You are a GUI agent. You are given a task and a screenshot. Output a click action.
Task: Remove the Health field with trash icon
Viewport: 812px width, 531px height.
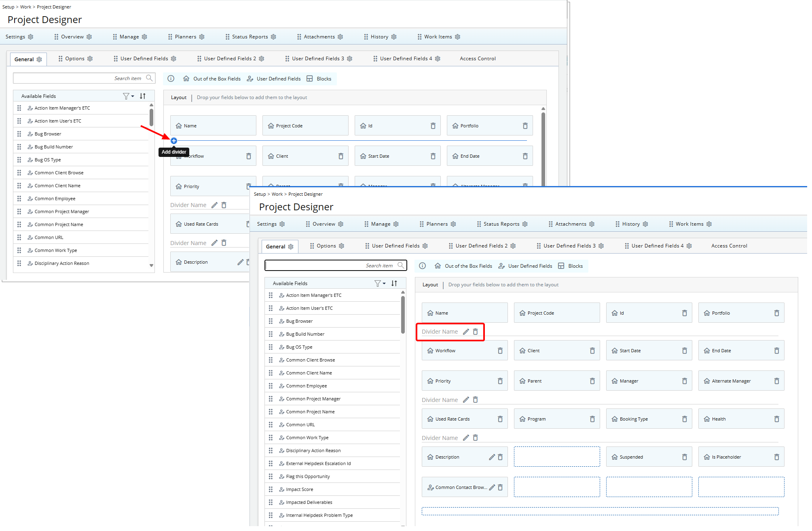click(x=776, y=419)
